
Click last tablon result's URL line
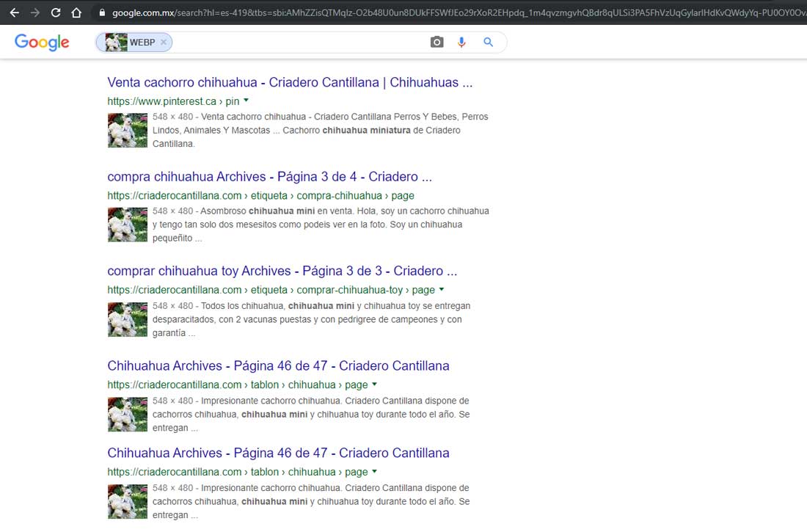[x=237, y=472]
